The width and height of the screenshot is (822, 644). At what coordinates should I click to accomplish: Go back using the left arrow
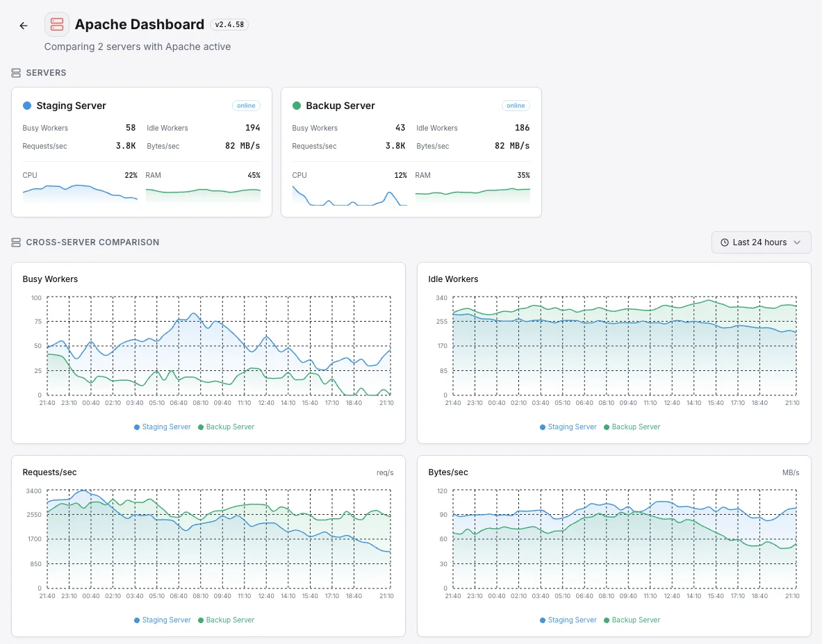[x=23, y=26]
